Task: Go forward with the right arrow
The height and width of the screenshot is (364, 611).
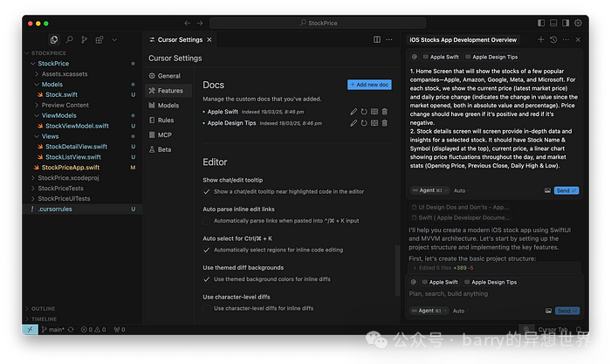Action: (200, 23)
